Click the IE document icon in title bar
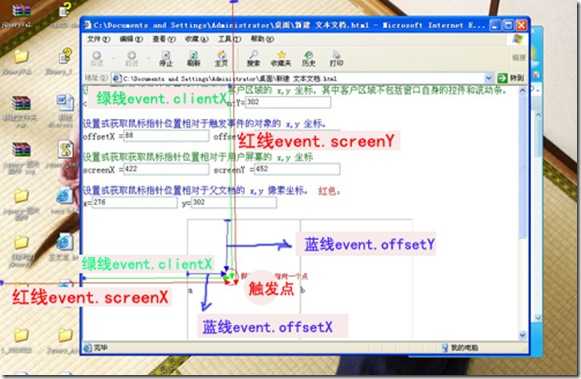This screenshot has height=379, width=581. tap(88, 25)
